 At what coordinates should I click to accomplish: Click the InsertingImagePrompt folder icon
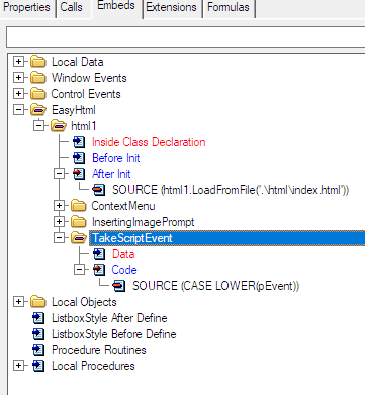pos(79,222)
